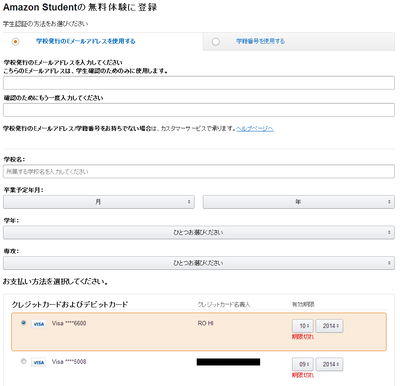Select the 学校発行のEメールアドレスを使用する radio button
Image resolution: width=400 pixels, height=386 pixels.
[15, 42]
